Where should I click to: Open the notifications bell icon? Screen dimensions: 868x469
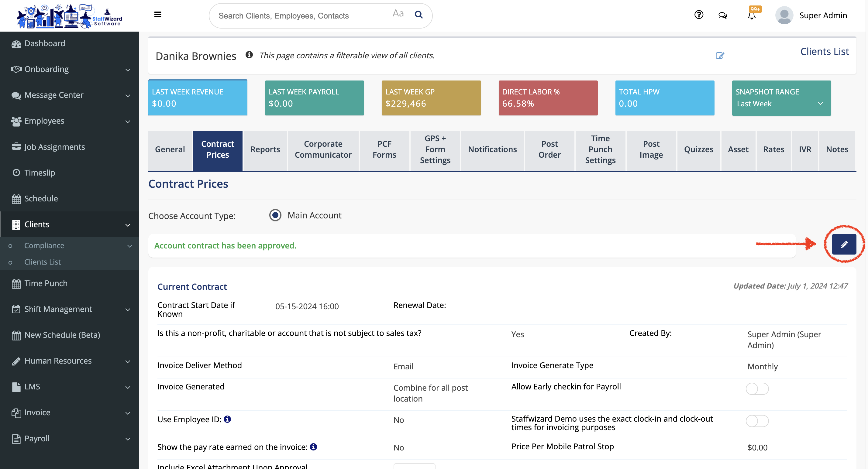[751, 15]
